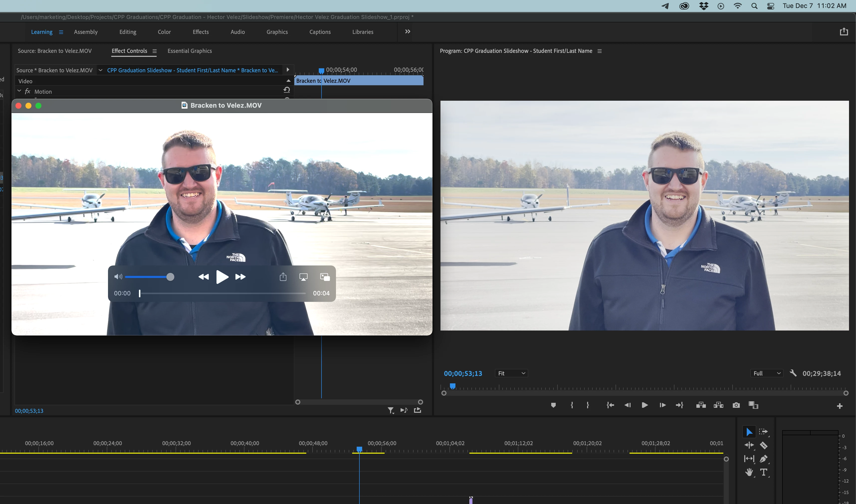Image resolution: width=856 pixels, height=504 pixels.
Task: Open the Full playback resolution dropdown
Action: pyautogui.click(x=767, y=373)
